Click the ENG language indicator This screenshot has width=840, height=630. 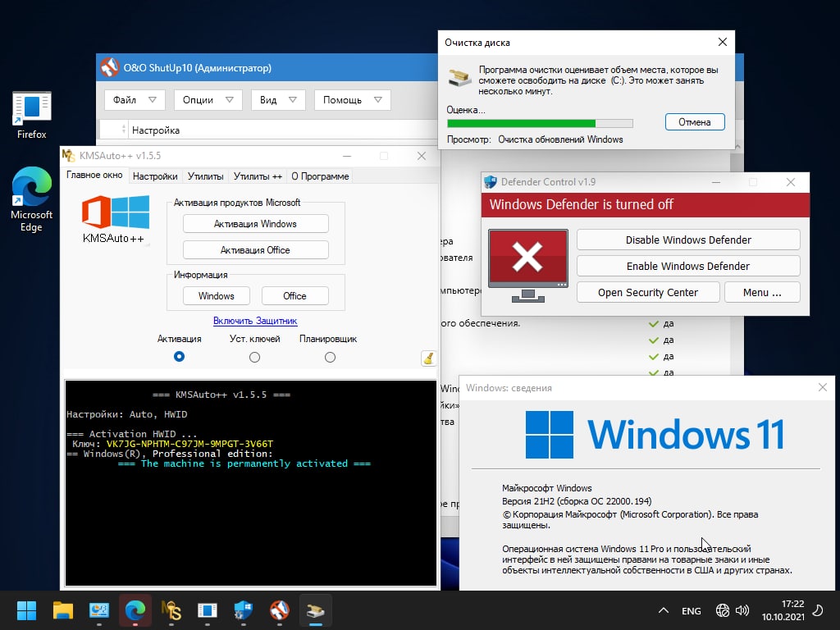tap(691, 610)
